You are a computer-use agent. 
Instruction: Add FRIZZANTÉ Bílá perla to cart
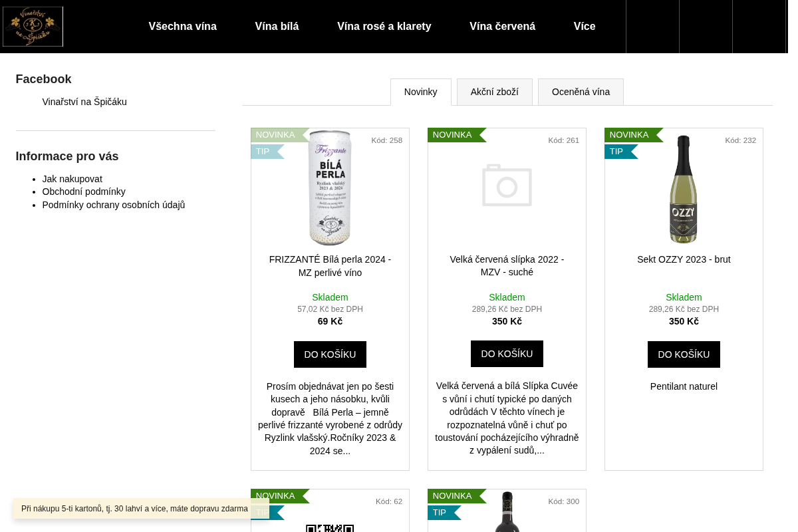pos(330,354)
